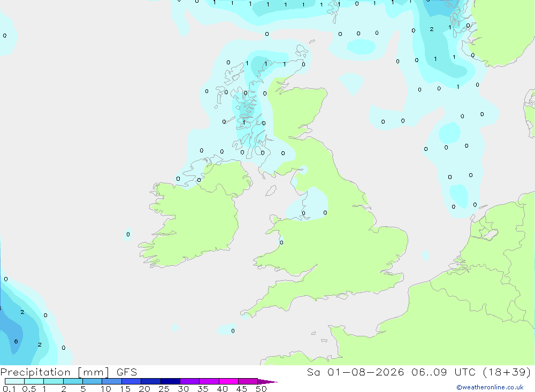The image size is (535, 392).
Task: Pick the 40–45 mm magenta legend swatch
Action: (x=228, y=381)
